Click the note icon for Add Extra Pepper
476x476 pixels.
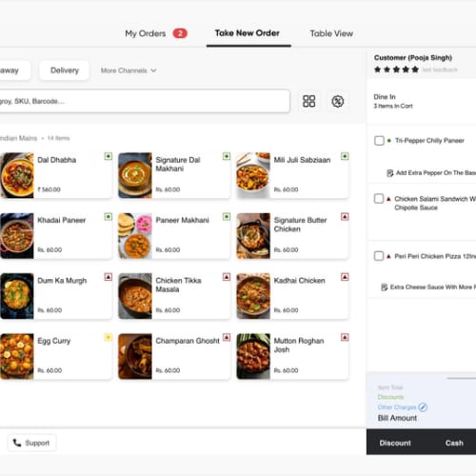pos(390,173)
